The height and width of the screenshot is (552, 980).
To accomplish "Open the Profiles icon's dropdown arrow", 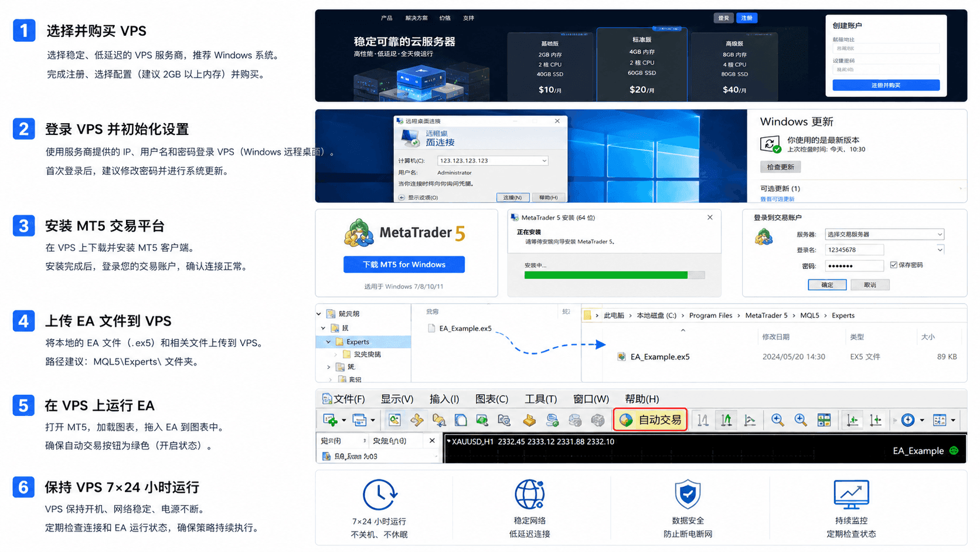I will point(372,421).
